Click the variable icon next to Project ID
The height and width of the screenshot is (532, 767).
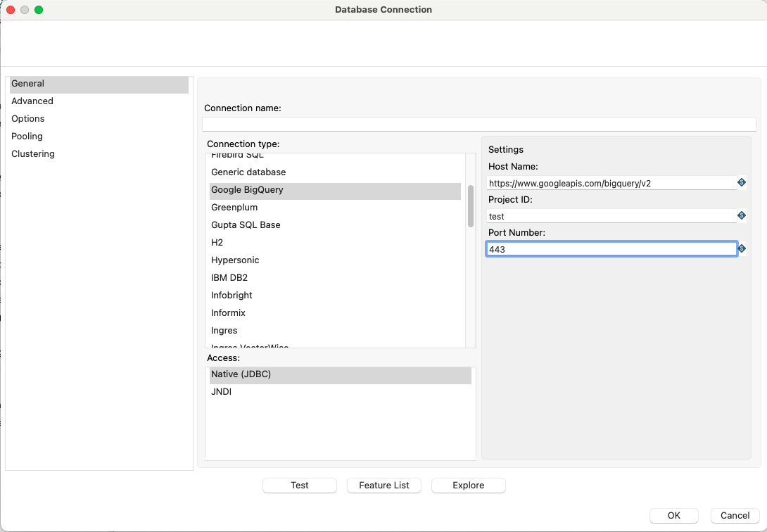point(742,215)
